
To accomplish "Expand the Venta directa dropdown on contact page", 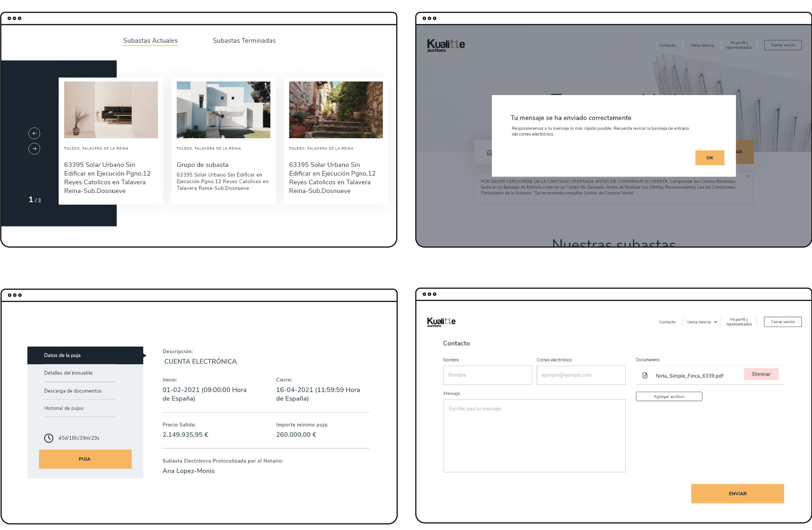I will (x=702, y=322).
